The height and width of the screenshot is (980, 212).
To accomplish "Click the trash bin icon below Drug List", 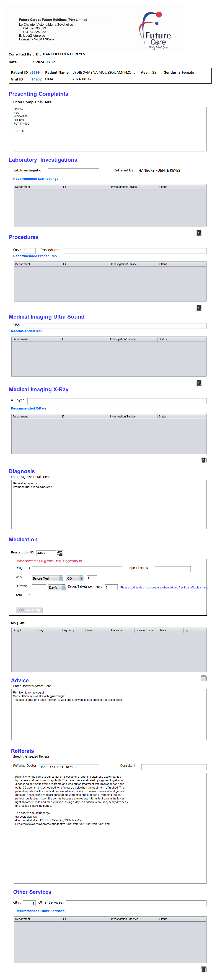I will click(x=203, y=678).
